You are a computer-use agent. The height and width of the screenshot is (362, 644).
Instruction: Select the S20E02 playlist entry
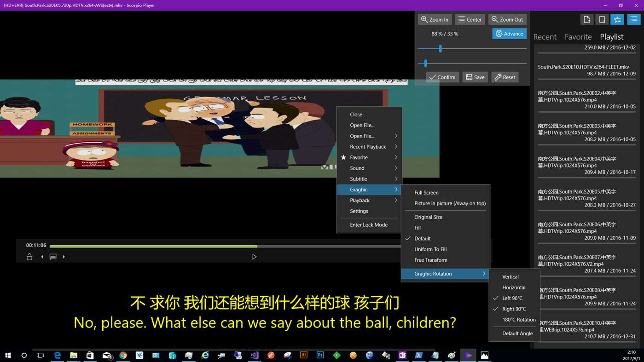tap(586, 99)
